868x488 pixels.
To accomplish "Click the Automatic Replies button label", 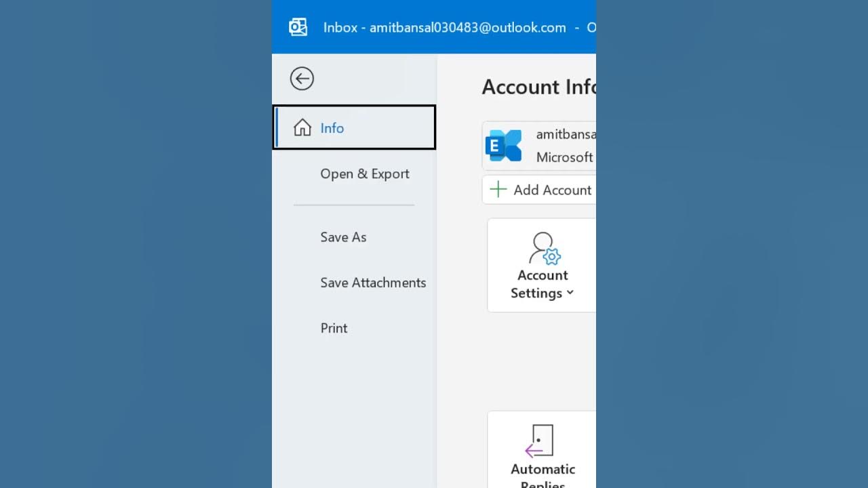I will [x=542, y=474].
